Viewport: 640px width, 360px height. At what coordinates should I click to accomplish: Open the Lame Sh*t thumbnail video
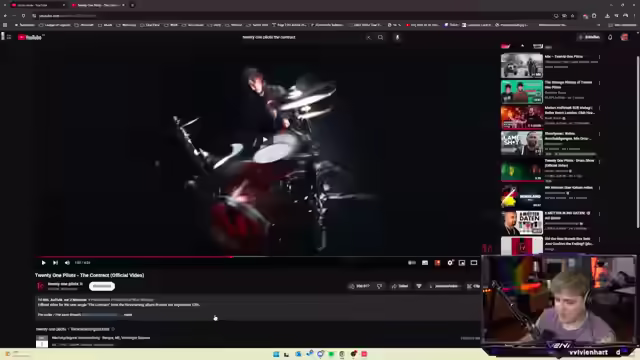pos(522,143)
